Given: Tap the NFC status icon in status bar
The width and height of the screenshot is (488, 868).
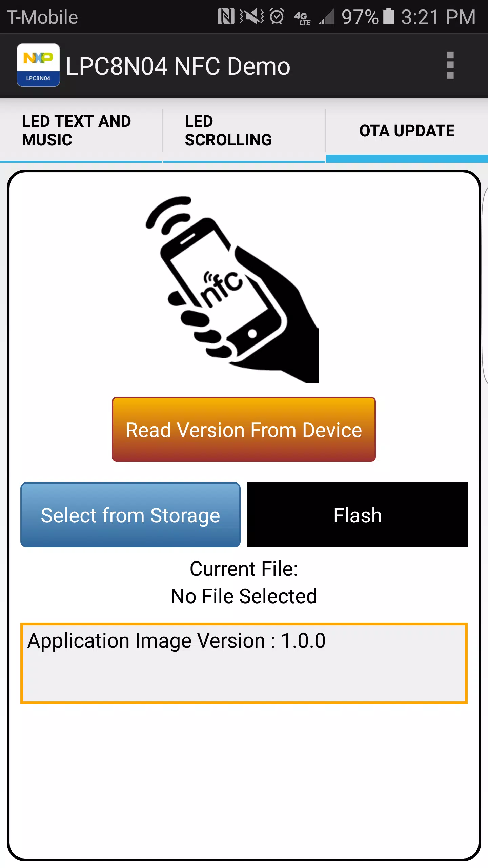Looking at the screenshot, I should point(226,17).
